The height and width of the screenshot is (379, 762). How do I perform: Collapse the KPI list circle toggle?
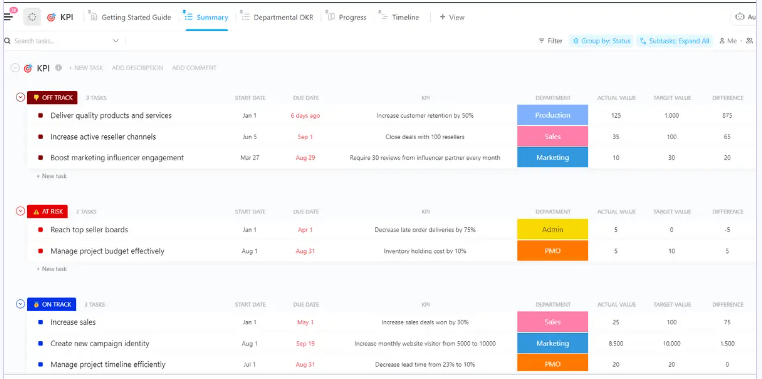click(x=15, y=68)
